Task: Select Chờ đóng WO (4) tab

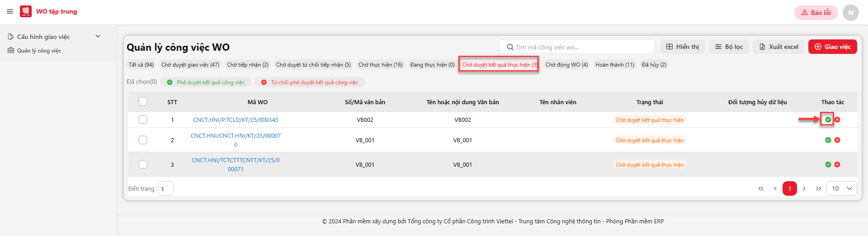Action: click(x=566, y=65)
